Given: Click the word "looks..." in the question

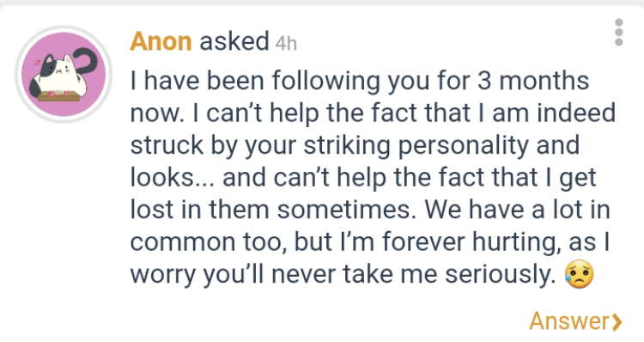Looking at the screenshot, I should [x=172, y=177].
